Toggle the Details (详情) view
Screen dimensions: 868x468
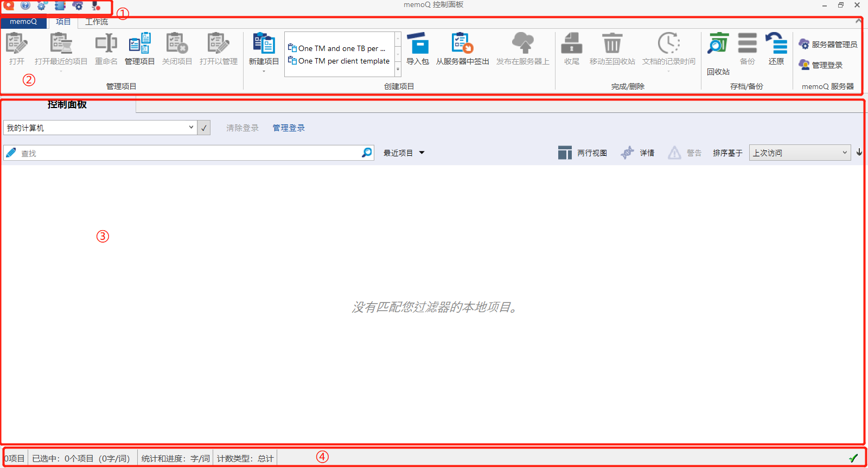point(638,153)
